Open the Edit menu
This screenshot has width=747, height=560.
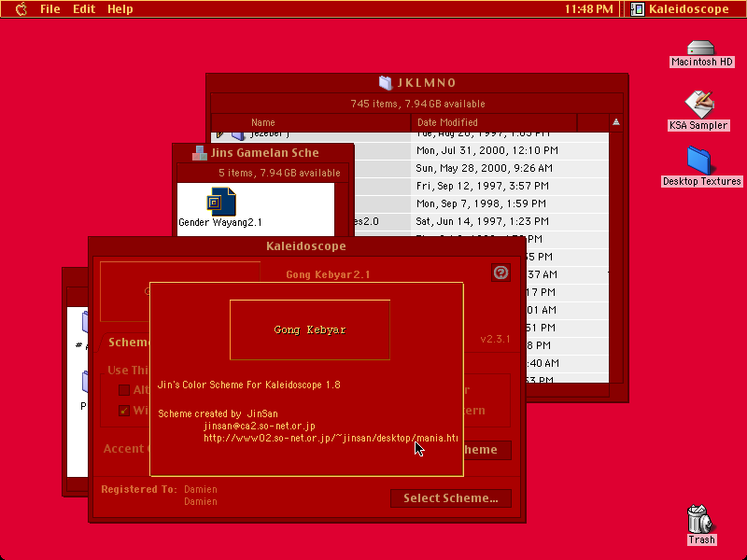(x=84, y=9)
